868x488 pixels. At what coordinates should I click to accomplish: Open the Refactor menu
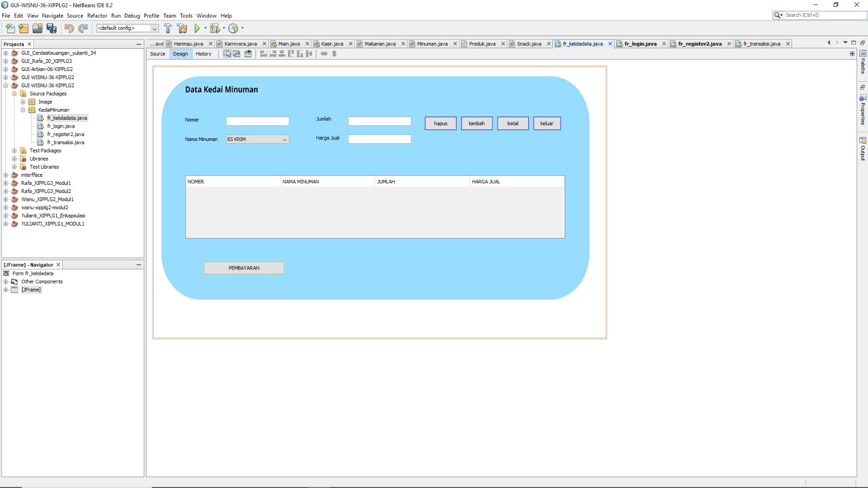coord(97,16)
